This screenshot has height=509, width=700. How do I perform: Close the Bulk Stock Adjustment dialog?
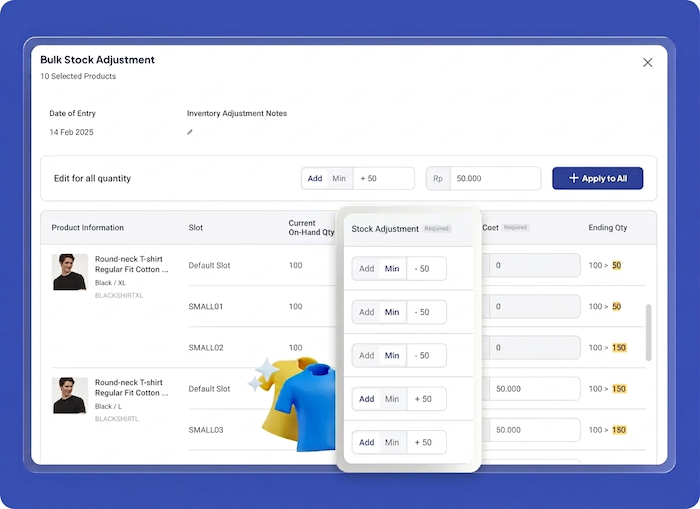coord(647,63)
